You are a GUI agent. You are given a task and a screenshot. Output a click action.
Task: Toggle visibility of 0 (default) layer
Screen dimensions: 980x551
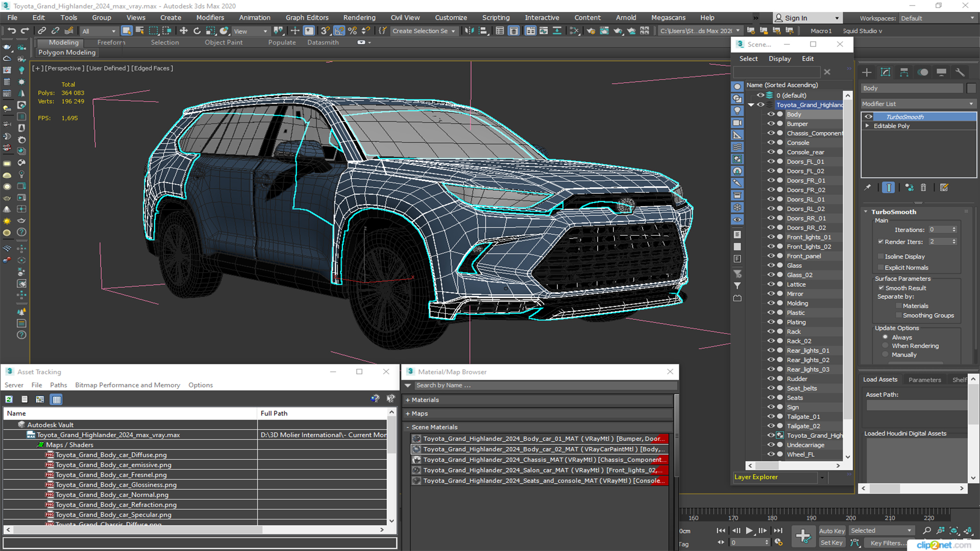click(761, 95)
